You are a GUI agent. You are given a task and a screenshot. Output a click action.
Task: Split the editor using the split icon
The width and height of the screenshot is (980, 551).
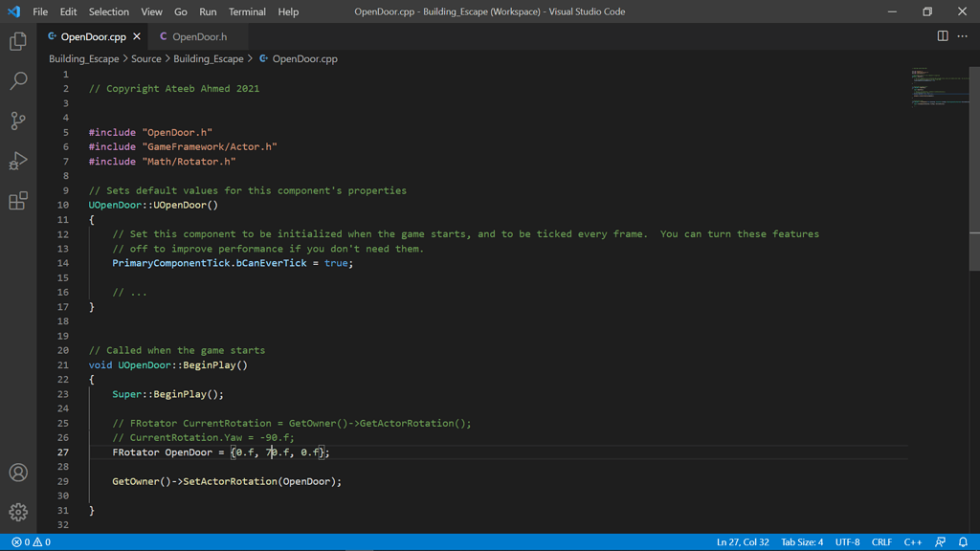click(x=943, y=35)
